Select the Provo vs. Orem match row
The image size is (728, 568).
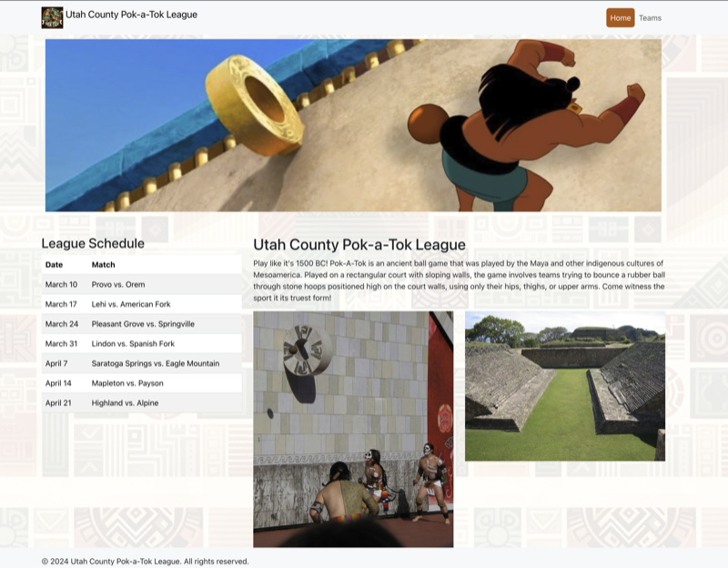tap(142, 284)
